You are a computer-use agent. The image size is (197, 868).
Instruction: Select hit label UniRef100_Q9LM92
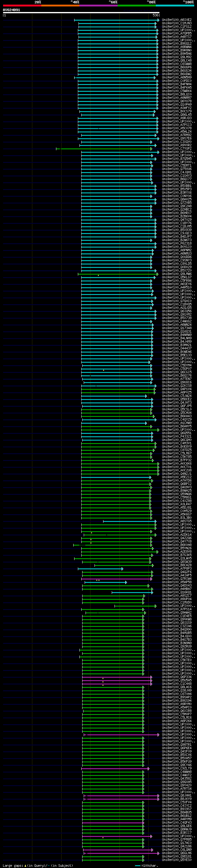click(x=177, y=57)
